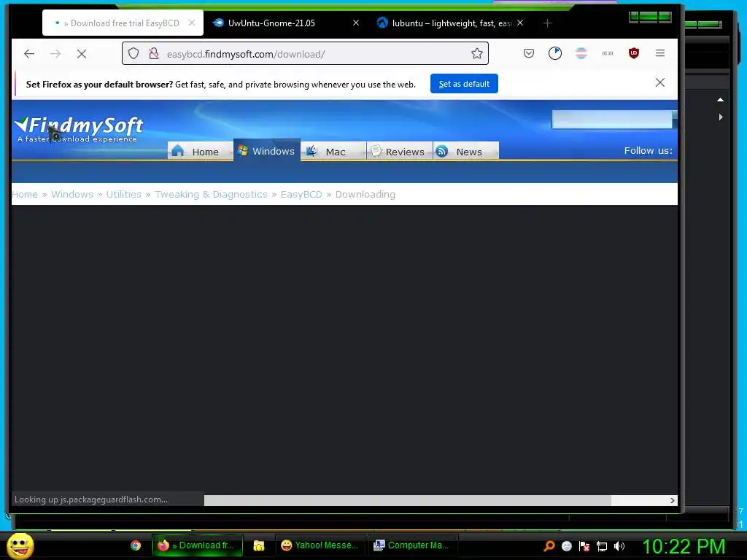Click the EasyBCD breadcrumb link

pos(301,194)
